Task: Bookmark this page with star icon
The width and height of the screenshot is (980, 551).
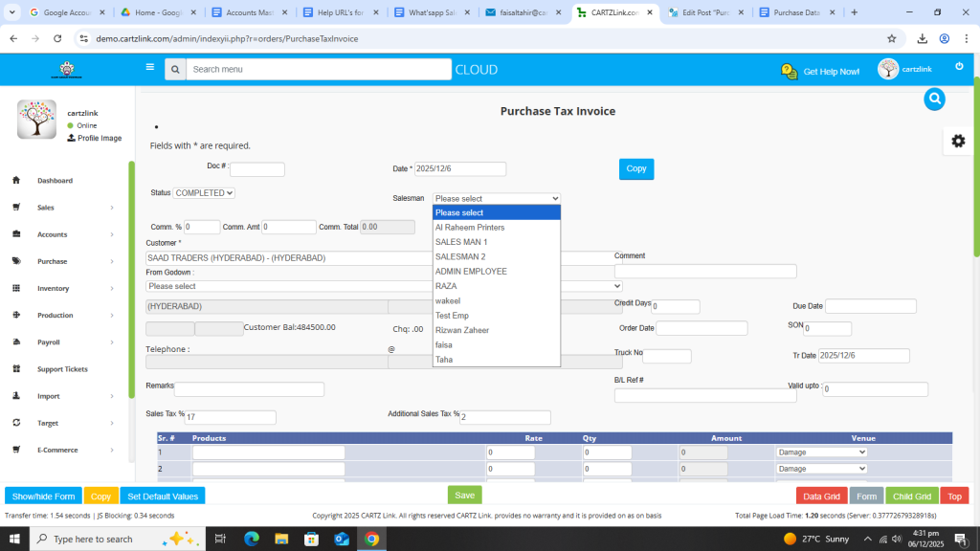Action: (x=892, y=38)
